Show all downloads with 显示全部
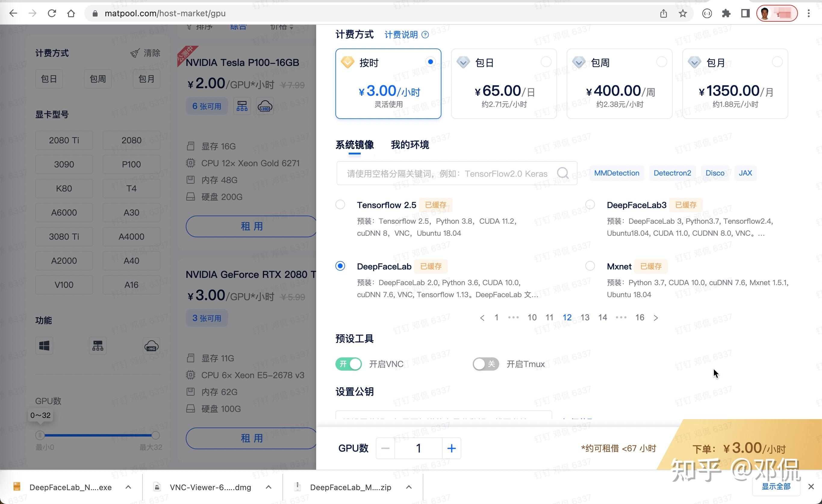The width and height of the screenshot is (822, 504). [776, 487]
